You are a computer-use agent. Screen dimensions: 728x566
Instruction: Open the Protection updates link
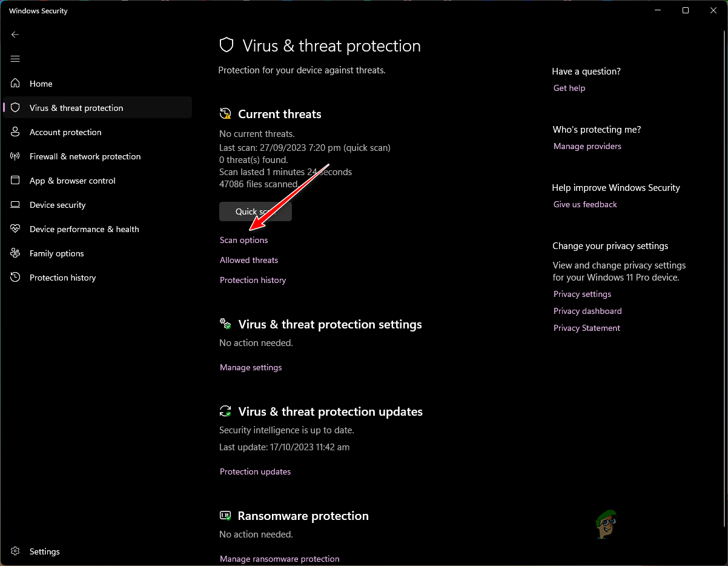pos(255,471)
